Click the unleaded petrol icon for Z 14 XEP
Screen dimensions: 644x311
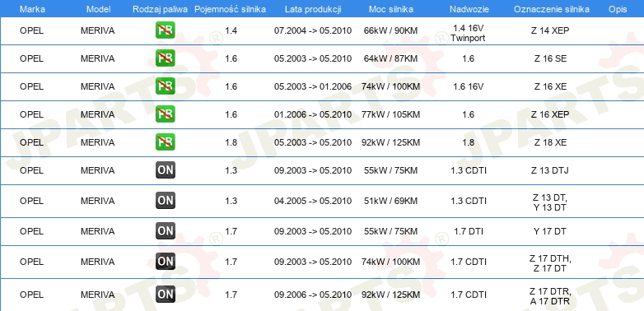pos(166,30)
